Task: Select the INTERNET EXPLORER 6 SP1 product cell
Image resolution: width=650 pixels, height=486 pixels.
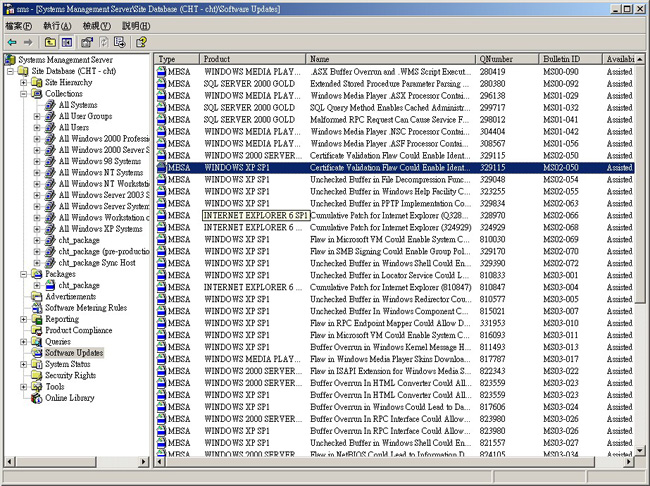Action: coord(255,216)
